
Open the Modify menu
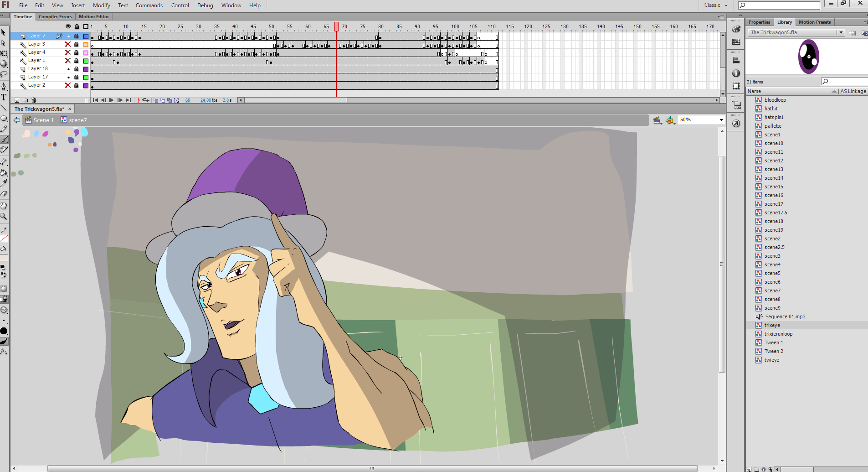tap(101, 5)
